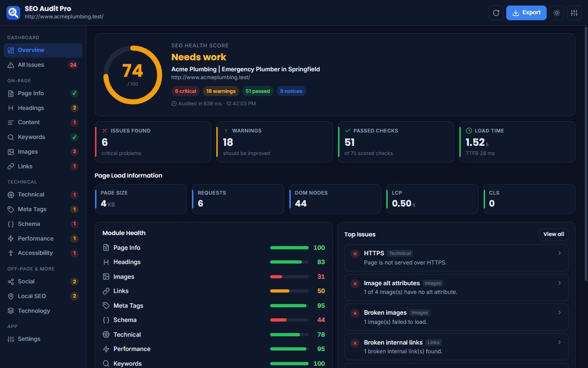Select Overview in the sidebar

[43, 50]
